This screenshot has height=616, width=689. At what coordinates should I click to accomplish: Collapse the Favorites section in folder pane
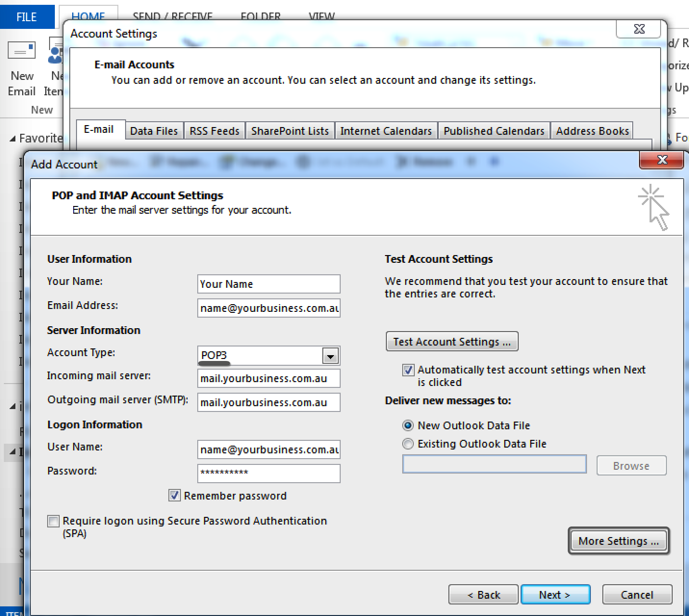tap(13, 139)
